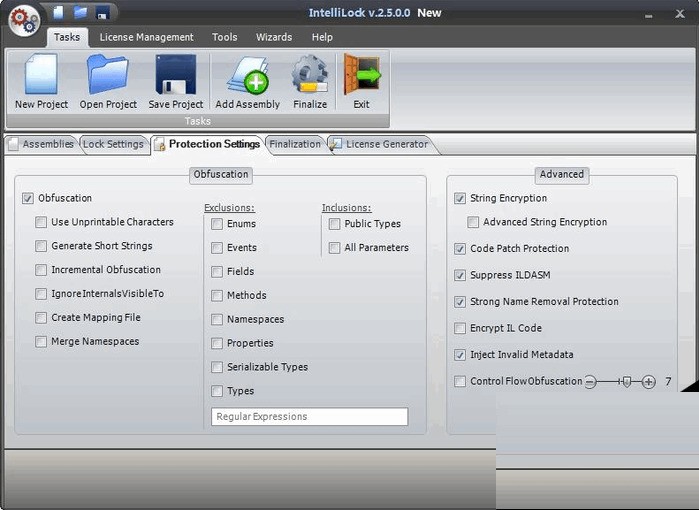The height and width of the screenshot is (510, 699).
Task: Click the Exclusions heading text
Action: click(229, 208)
